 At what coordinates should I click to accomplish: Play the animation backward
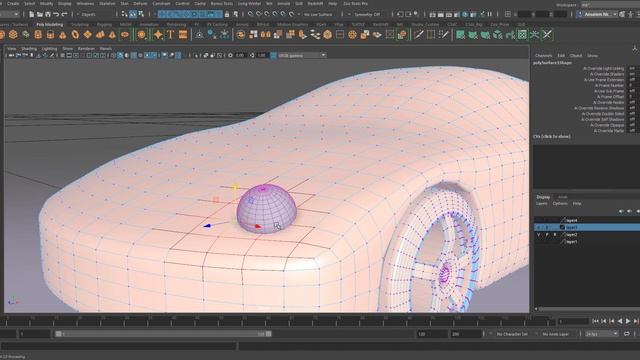(x=620, y=321)
